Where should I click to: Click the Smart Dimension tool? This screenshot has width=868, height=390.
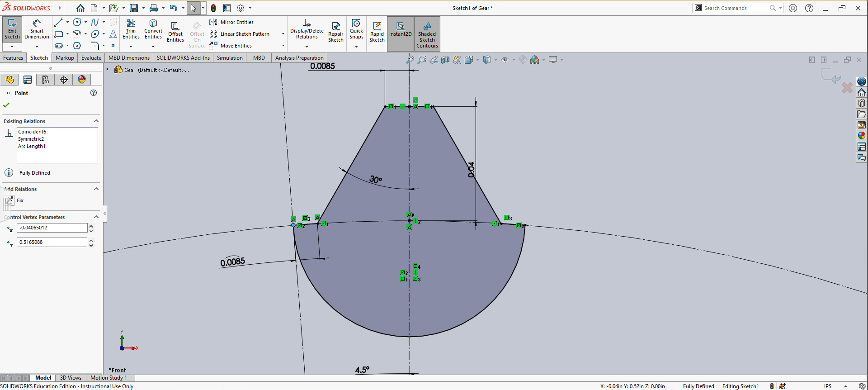pyautogui.click(x=37, y=30)
